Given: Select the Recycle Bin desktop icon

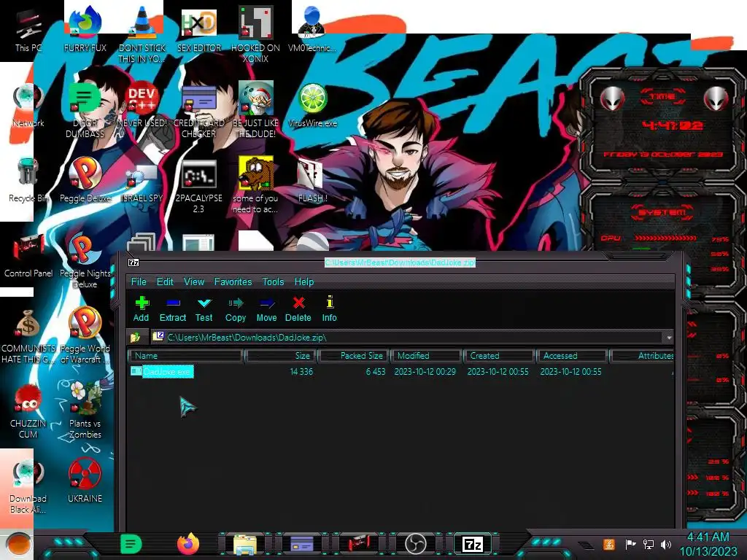Looking at the screenshot, I should tap(28, 181).
